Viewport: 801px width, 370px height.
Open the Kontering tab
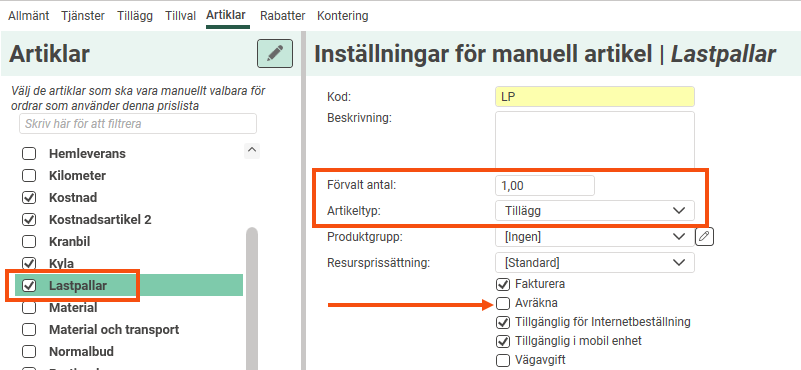point(342,16)
